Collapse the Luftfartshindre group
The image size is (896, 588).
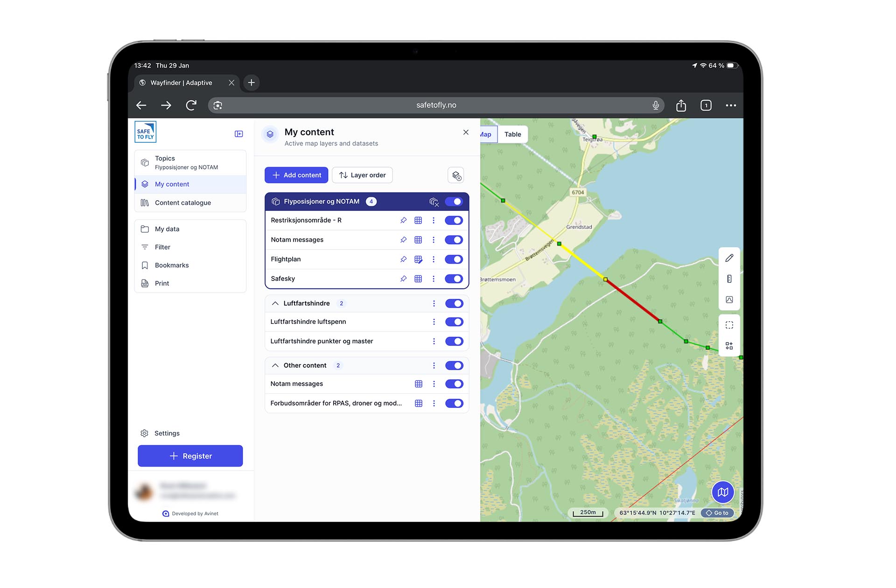pyautogui.click(x=275, y=303)
